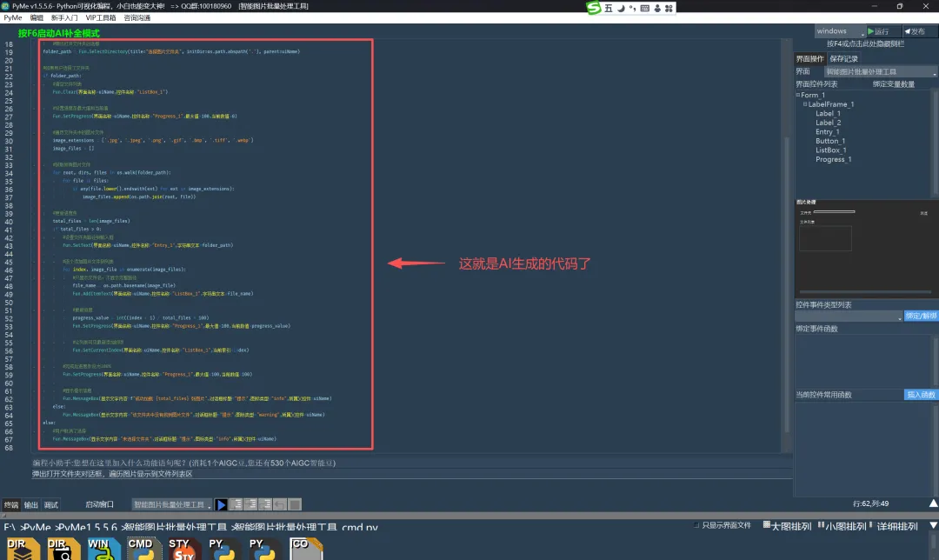Select Progress_1 in control list

coord(833,159)
